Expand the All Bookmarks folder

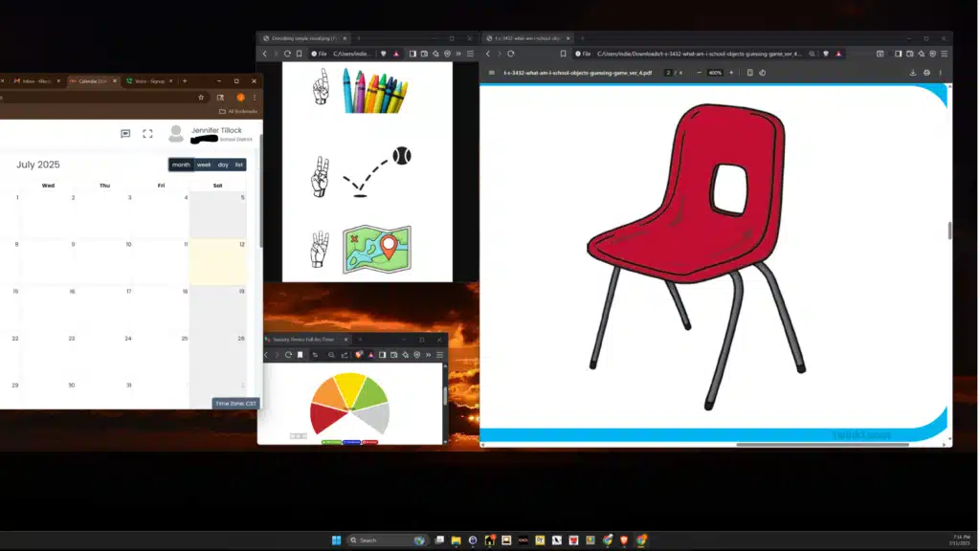tap(236, 111)
